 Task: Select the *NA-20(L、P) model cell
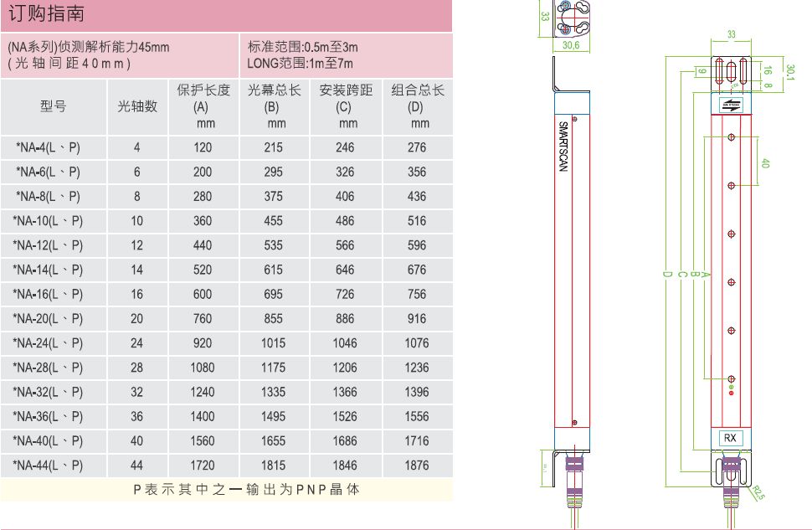(49, 319)
